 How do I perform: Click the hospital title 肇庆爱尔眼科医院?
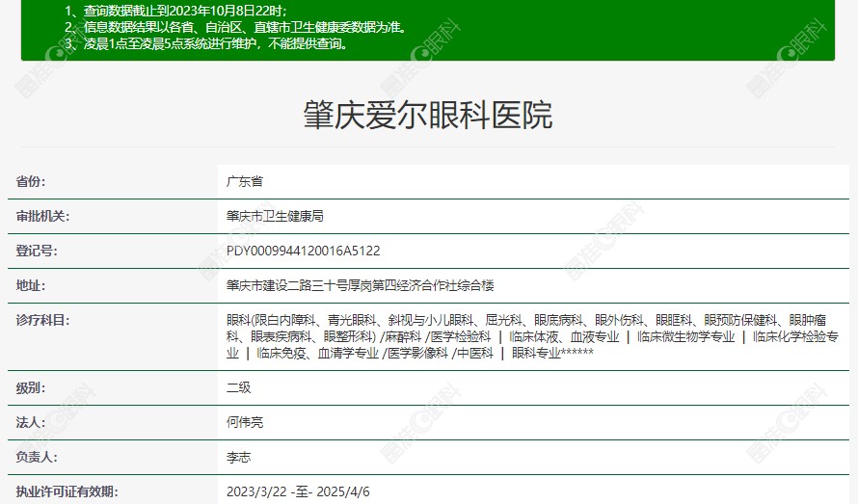(428, 117)
